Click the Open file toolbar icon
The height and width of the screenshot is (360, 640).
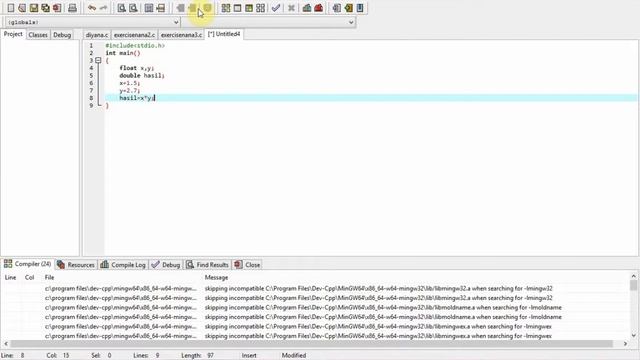[22, 8]
